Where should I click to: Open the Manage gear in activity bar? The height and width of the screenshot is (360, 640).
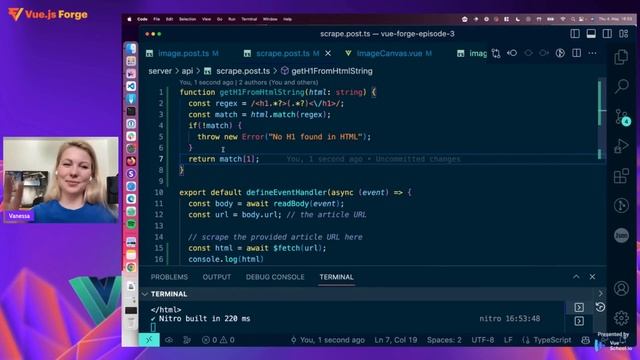pos(621,318)
